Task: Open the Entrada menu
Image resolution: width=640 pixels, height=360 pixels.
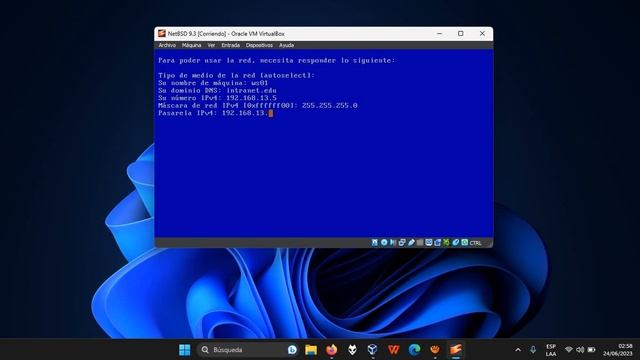Action: (x=231, y=45)
